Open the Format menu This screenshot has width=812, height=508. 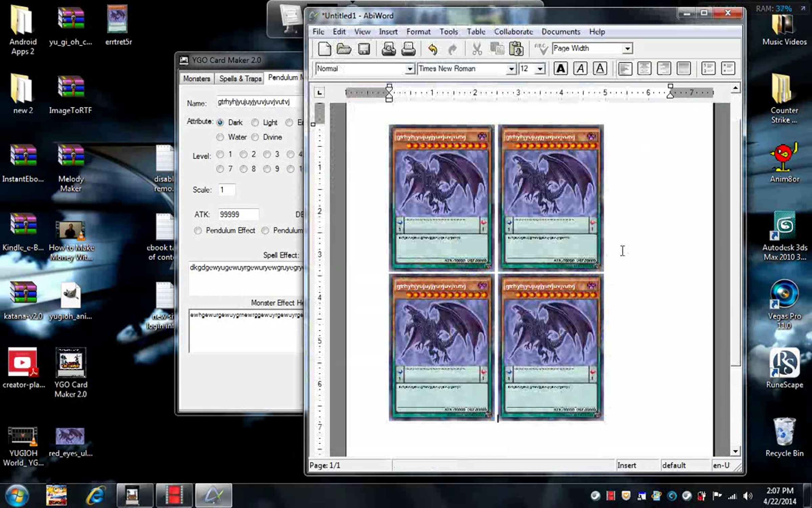pos(418,31)
